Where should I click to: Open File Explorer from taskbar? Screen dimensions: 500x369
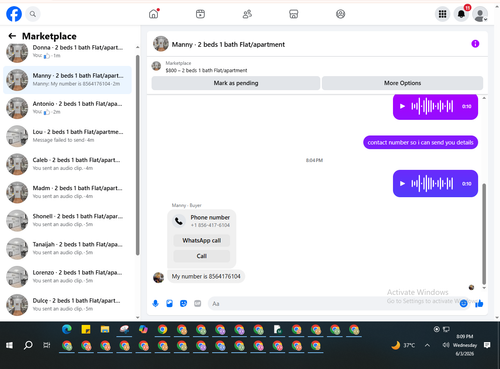pos(105,329)
